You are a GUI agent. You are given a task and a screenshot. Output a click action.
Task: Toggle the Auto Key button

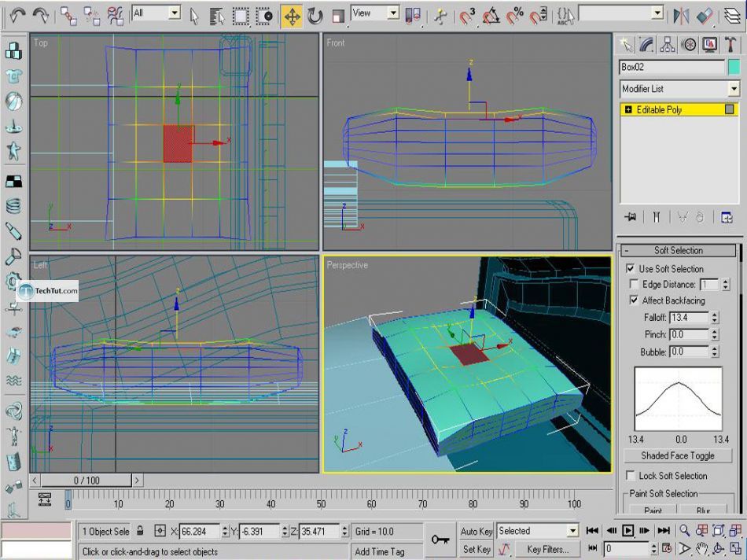click(x=476, y=531)
